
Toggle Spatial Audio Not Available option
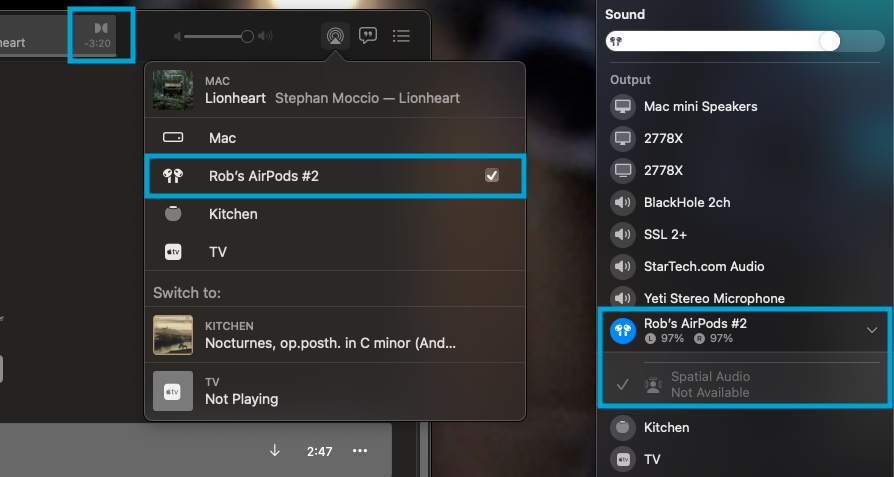pyautogui.click(x=745, y=384)
